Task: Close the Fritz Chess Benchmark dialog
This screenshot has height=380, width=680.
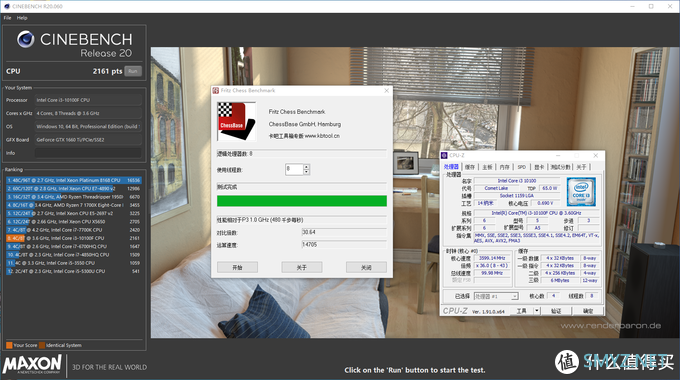Action: pyautogui.click(x=386, y=90)
